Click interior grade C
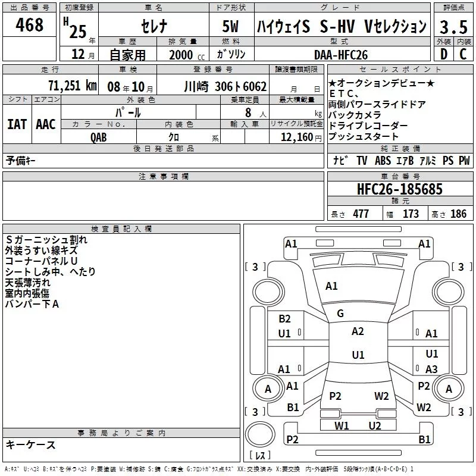 tap(463, 54)
